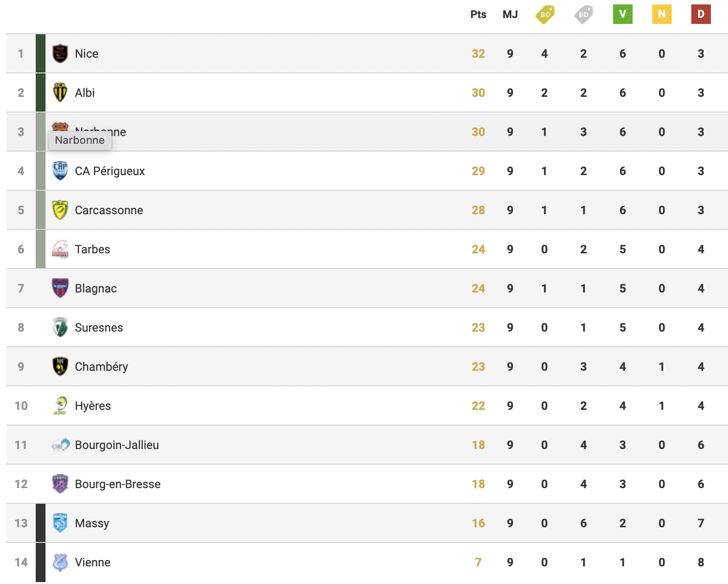Open the Bourgoin-Jallieu team link

pos(117,445)
